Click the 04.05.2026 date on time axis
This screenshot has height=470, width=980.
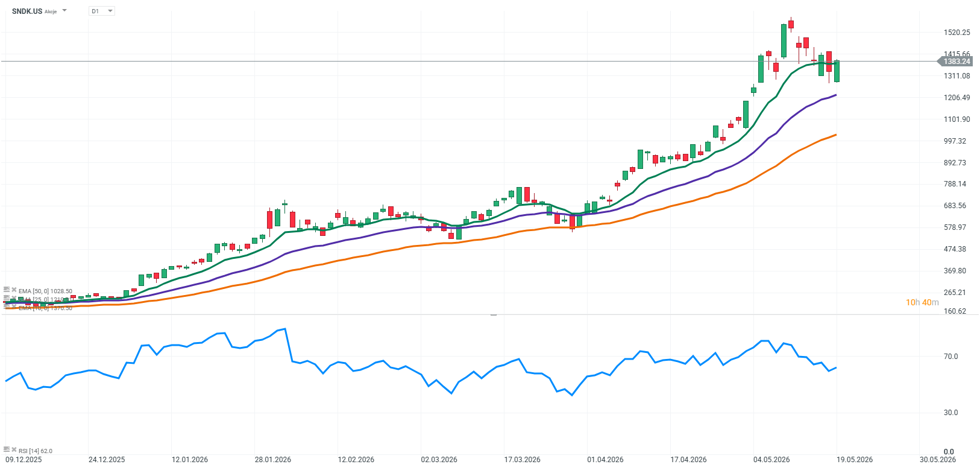point(771,460)
